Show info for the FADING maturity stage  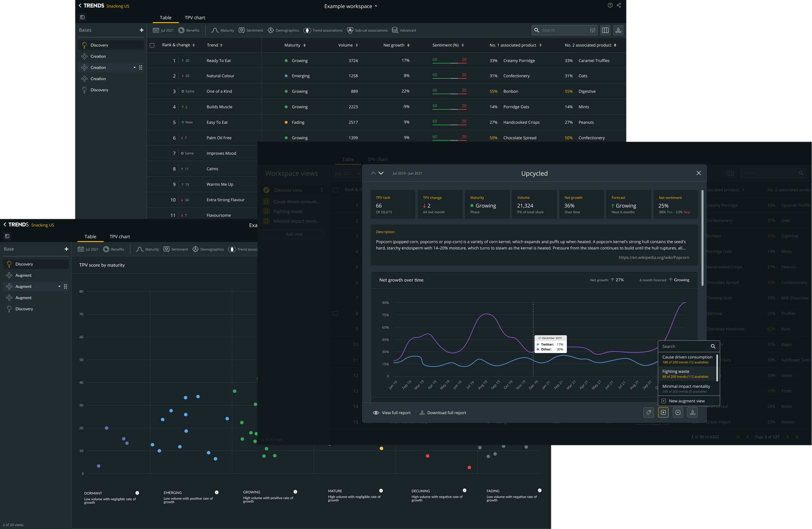tap(540, 490)
